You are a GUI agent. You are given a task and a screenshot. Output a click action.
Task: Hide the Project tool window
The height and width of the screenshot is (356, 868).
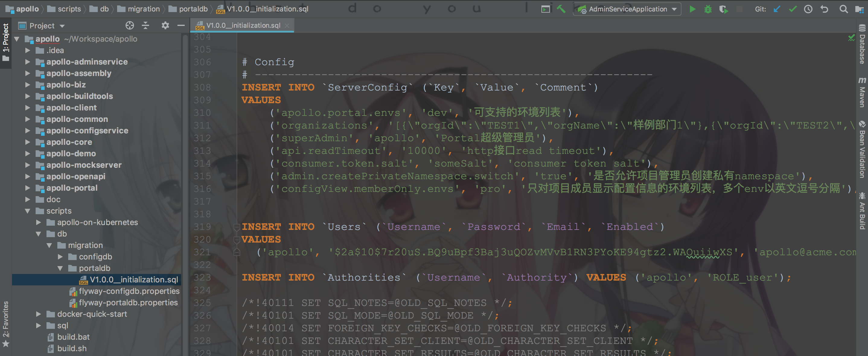tap(181, 25)
